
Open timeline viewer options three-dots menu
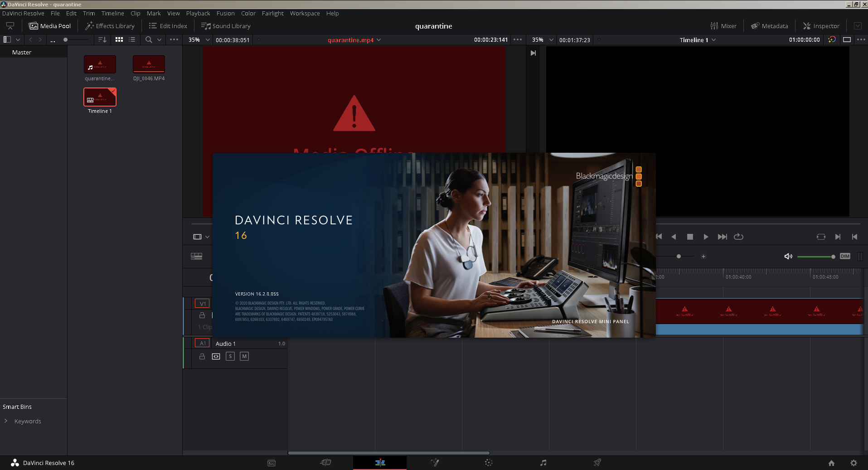861,40
